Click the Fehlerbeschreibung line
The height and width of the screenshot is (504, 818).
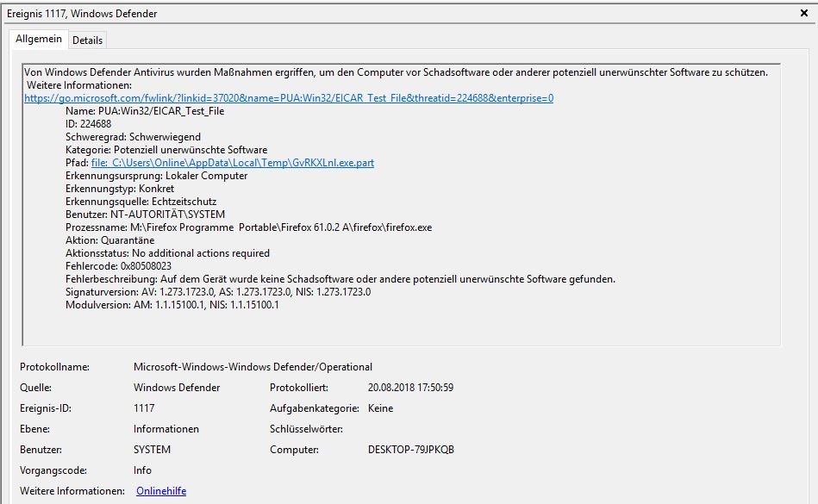(340, 279)
